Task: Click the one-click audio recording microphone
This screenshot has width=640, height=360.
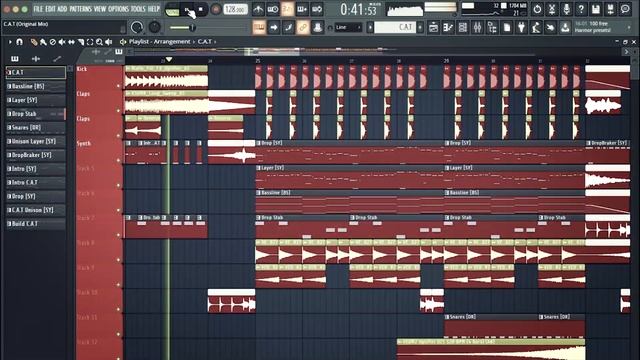Action: (x=567, y=9)
